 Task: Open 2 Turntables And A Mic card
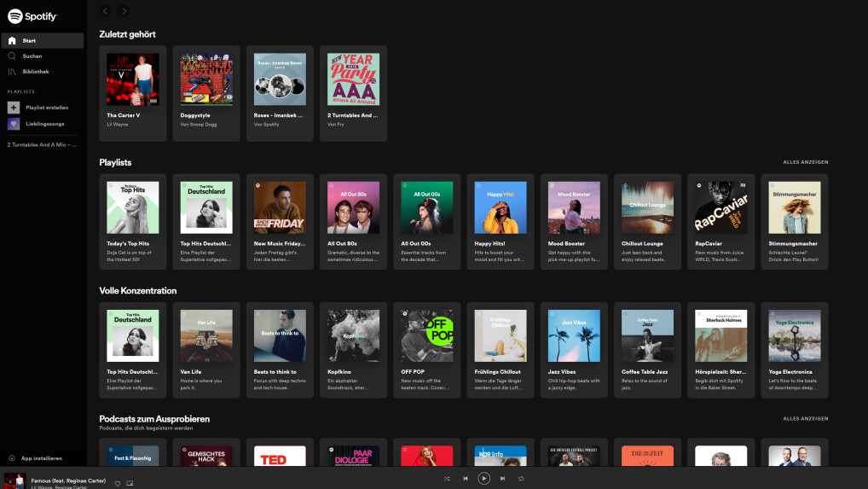tap(353, 94)
